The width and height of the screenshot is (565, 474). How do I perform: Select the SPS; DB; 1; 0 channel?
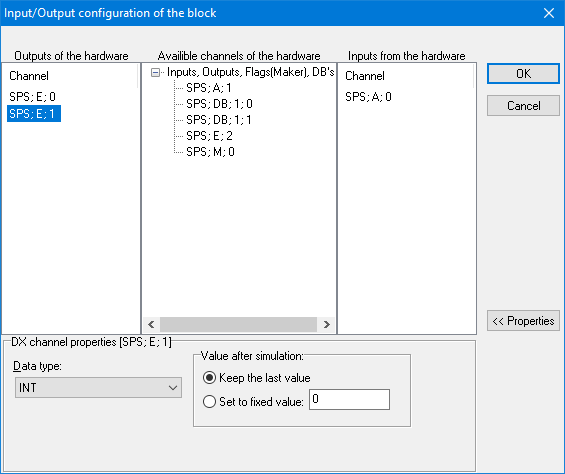219,104
